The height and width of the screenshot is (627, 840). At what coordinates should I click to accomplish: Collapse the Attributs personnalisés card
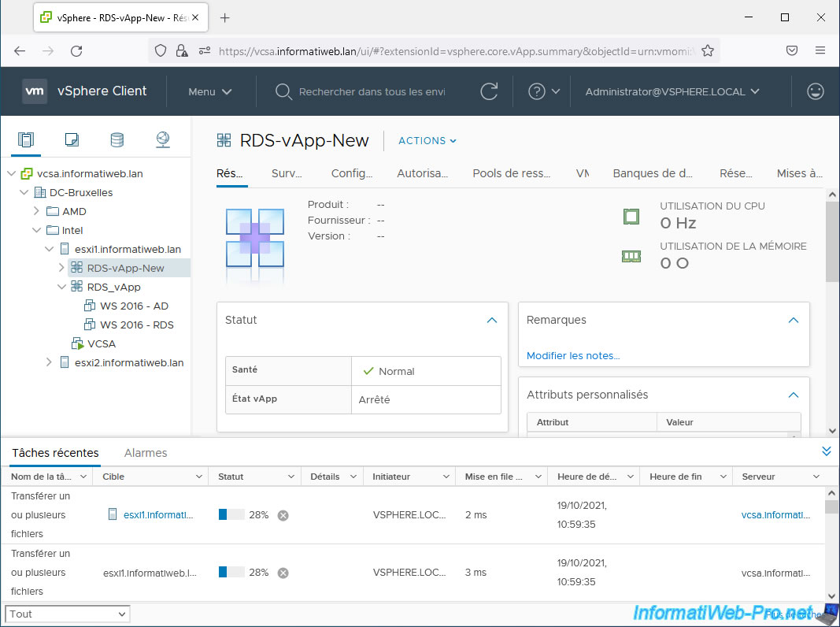point(794,395)
